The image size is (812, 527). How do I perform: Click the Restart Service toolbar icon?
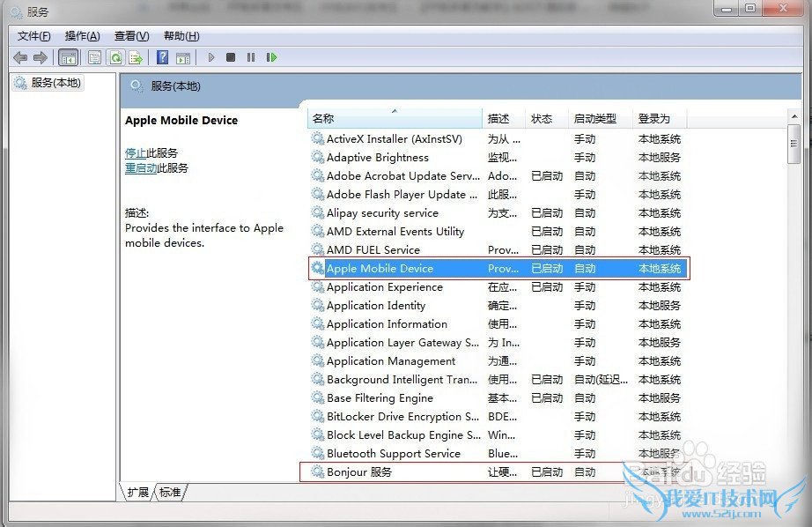(271, 58)
